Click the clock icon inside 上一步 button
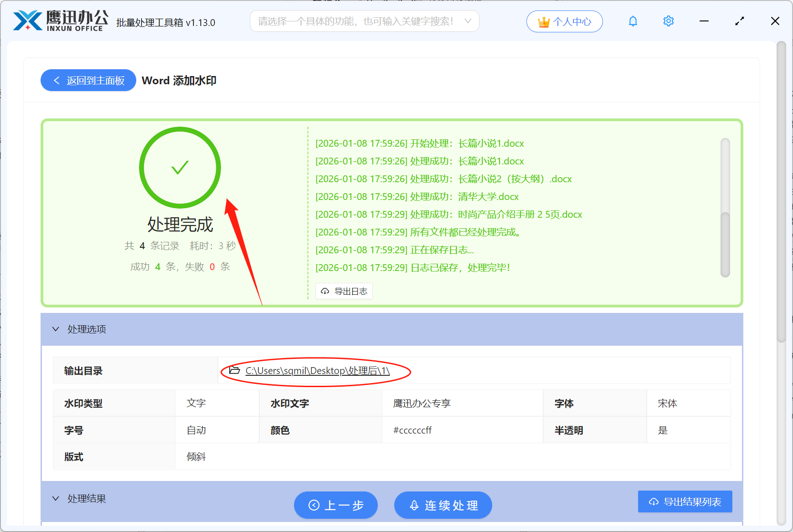 [314, 505]
